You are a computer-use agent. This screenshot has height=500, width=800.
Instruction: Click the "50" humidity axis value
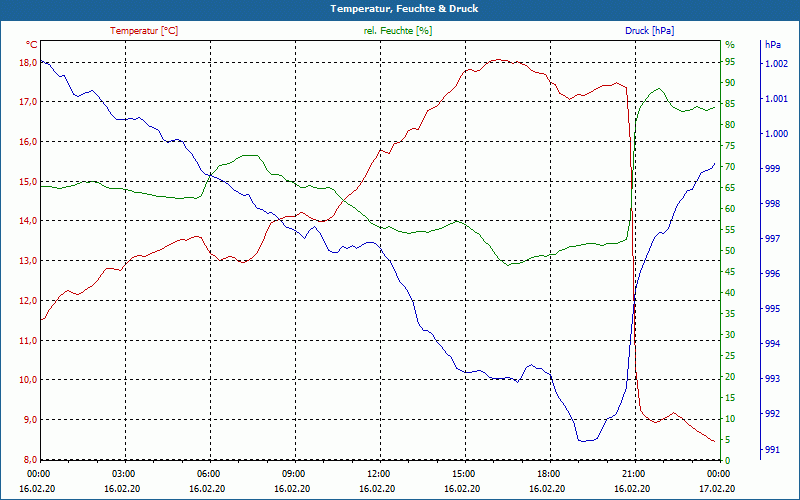[730, 251]
